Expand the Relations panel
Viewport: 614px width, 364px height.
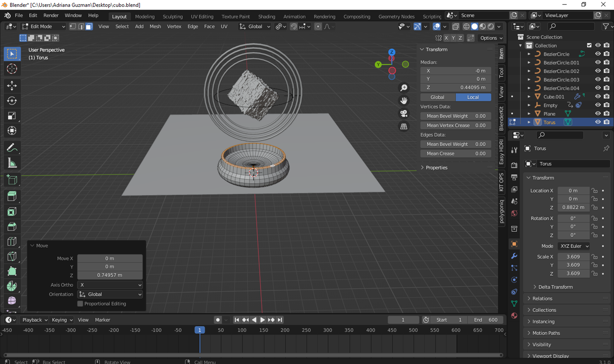click(542, 299)
